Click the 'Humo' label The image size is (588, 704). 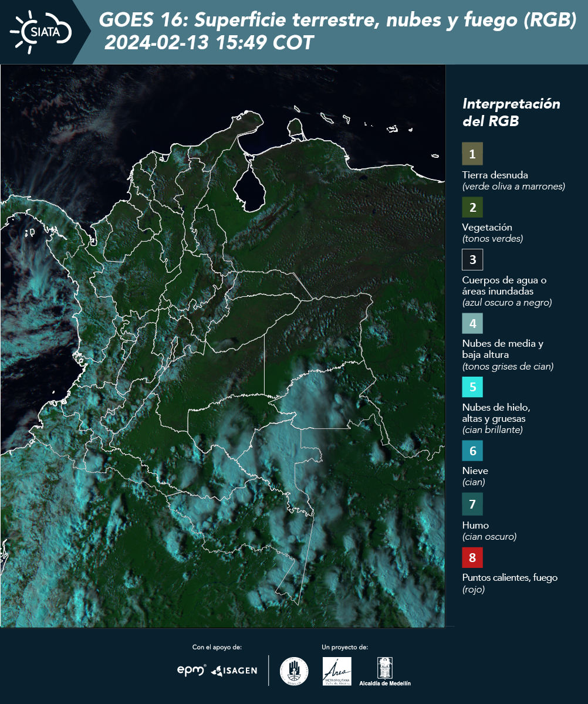[x=475, y=525]
